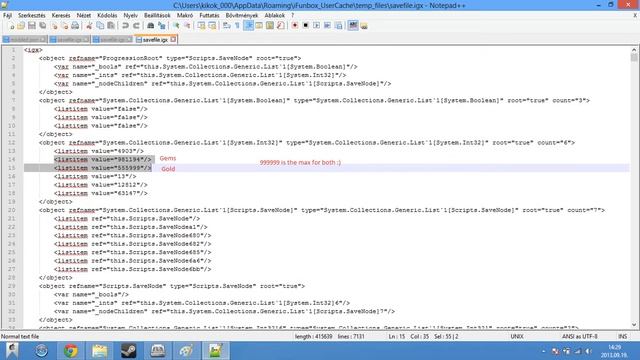
Task: Stop macro recording with the black square
Action: click(305, 26)
